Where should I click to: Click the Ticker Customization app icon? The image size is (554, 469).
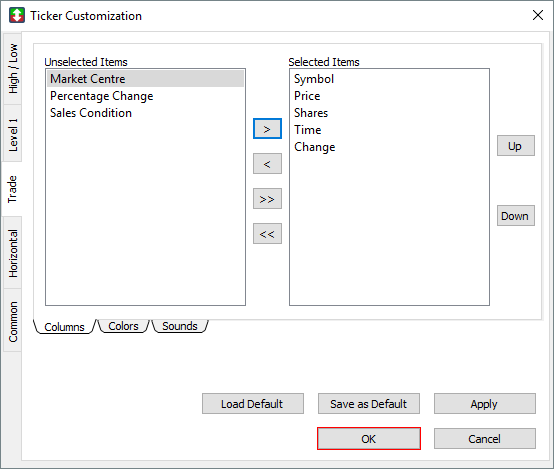(17, 16)
